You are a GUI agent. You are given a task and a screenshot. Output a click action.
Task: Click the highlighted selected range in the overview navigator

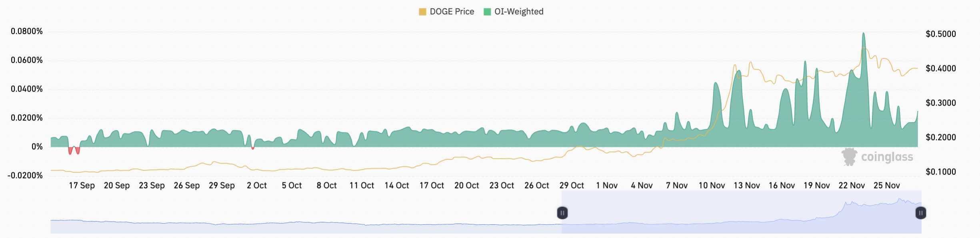coord(741,212)
